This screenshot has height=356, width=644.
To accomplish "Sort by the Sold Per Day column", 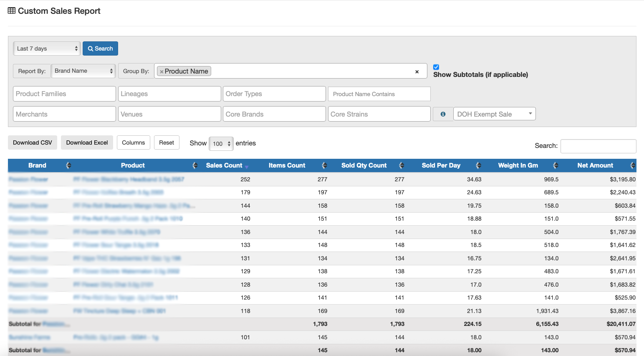I will [x=478, y=165].
